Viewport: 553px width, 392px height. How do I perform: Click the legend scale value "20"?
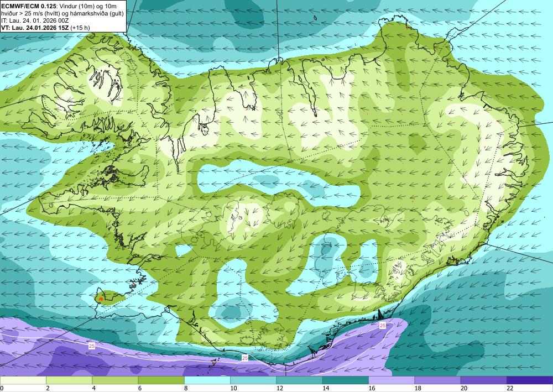point(464,389)
